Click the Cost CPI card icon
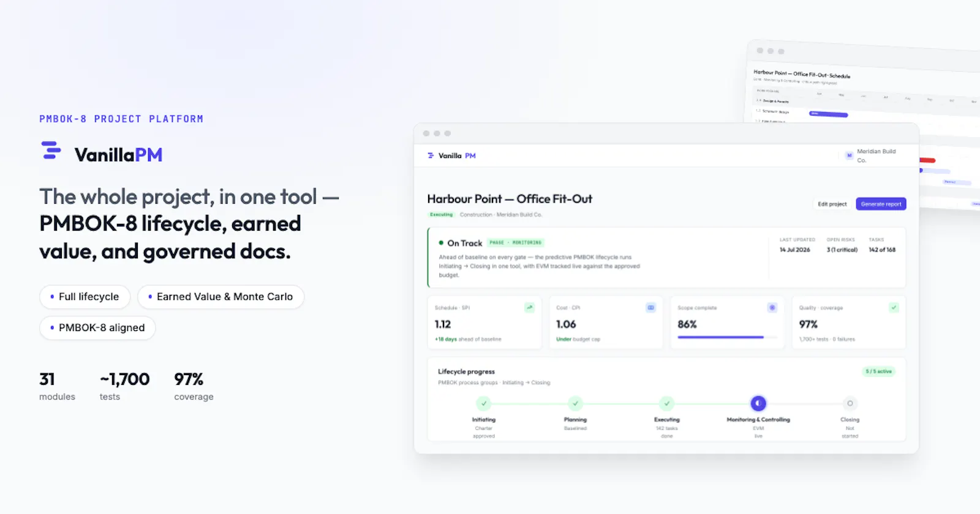Screen dimensions: 980x514 tap(650, 307)
